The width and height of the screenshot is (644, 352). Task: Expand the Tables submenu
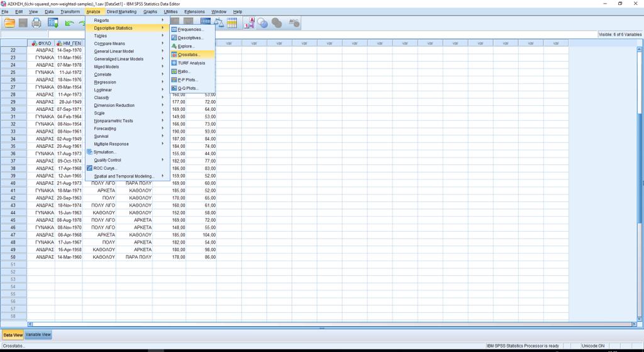coord(127,36)
